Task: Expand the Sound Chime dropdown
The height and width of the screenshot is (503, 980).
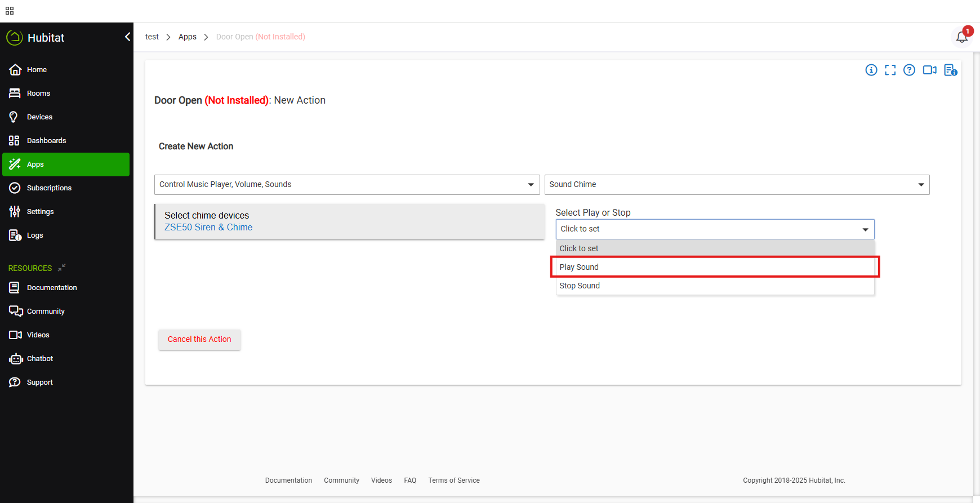Action: 737,185
